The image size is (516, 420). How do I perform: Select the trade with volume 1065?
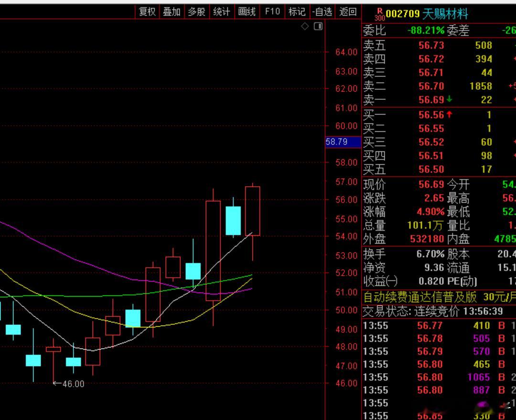click(439, 377)
